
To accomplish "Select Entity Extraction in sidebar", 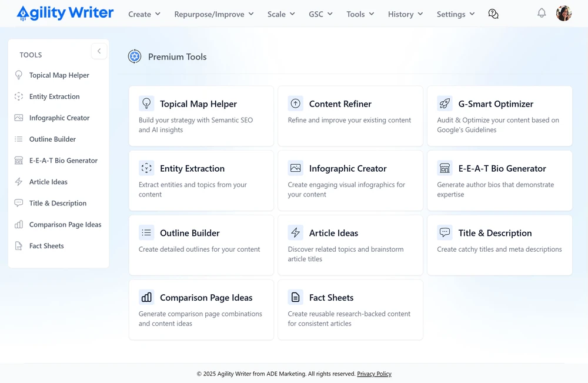I will [54, 96].
